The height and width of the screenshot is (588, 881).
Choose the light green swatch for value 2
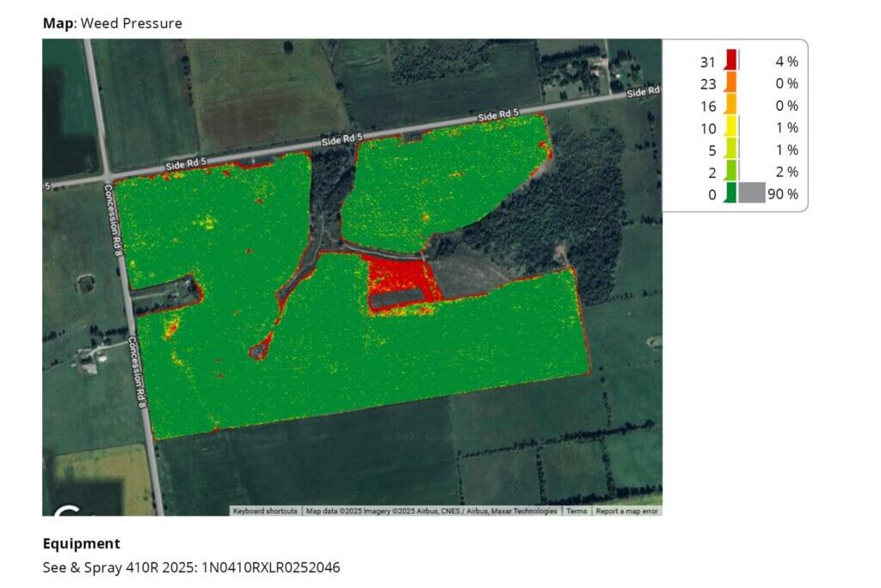pyautogui.click(x=730, y=172)
